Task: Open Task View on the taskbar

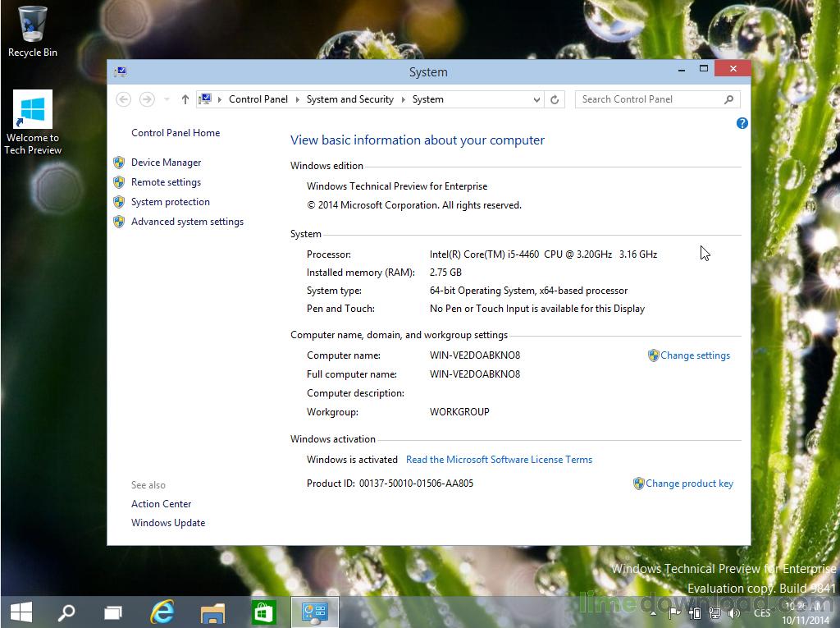Action: [113, 612]
